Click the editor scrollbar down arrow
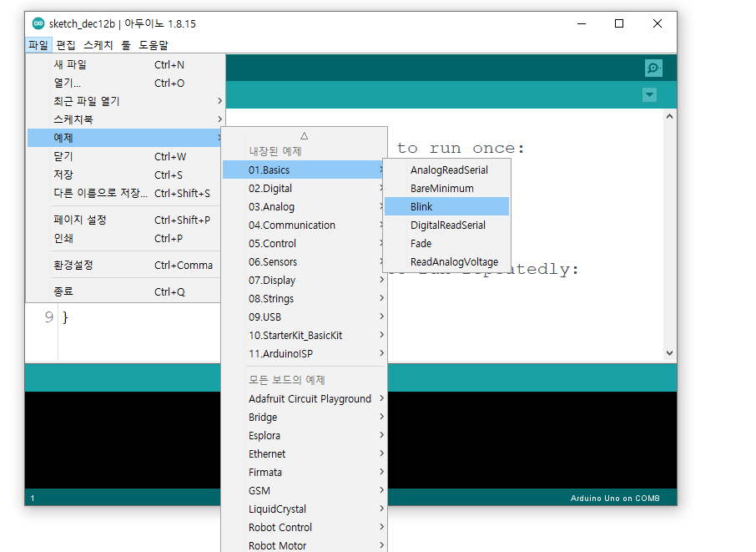Screen dimensions: 756x552 pyautogui.click(x=669, y=353)
